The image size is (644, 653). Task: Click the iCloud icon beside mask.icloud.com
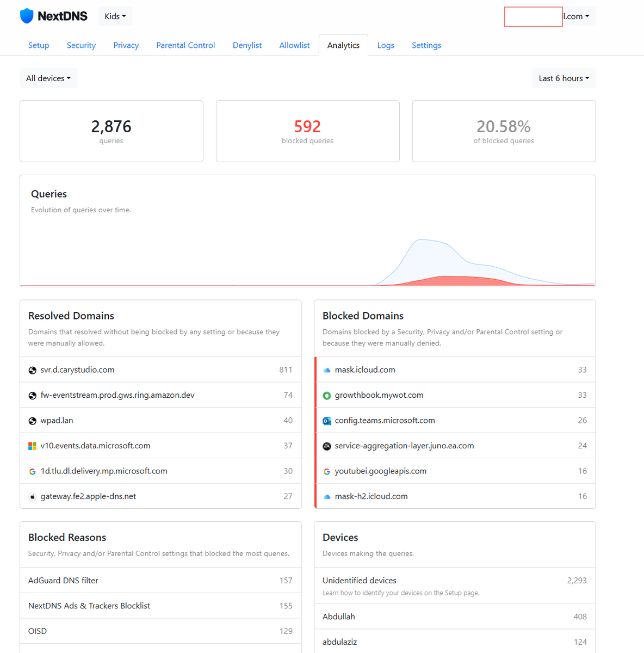coord(327,370)
